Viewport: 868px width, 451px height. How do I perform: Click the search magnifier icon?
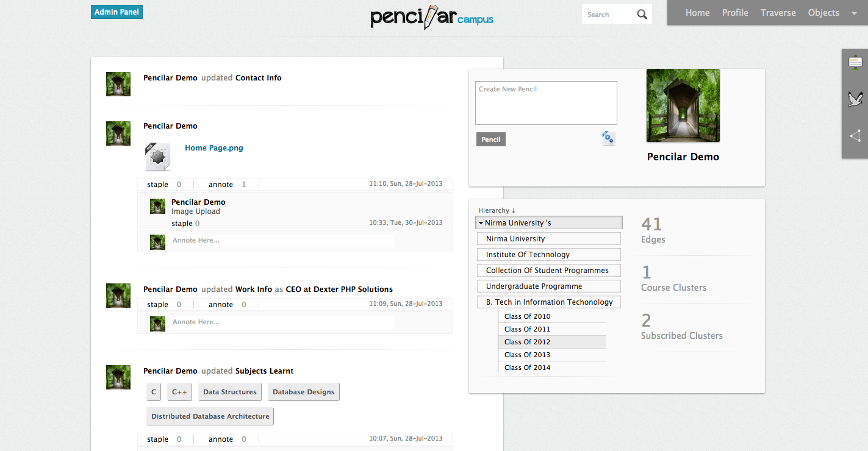[642, 15]
